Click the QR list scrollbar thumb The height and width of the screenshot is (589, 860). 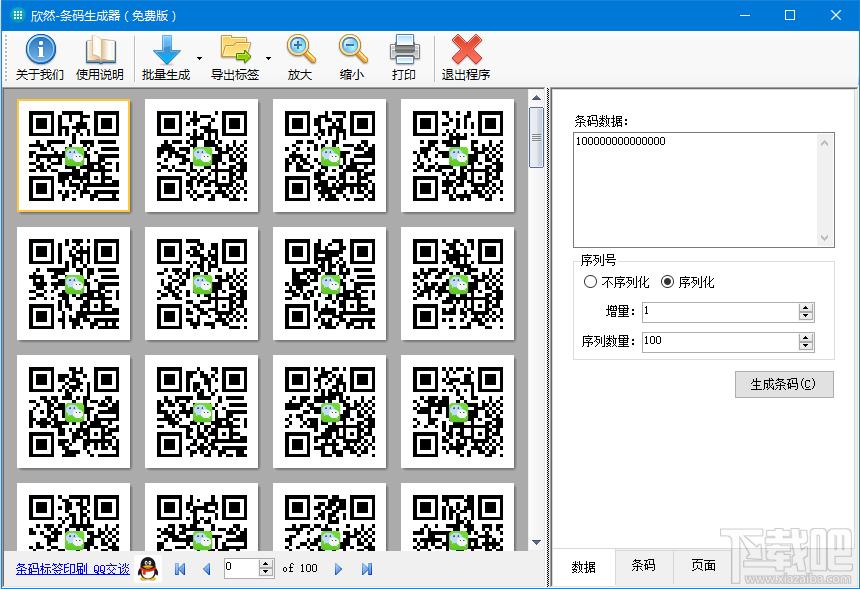(536, 137)
